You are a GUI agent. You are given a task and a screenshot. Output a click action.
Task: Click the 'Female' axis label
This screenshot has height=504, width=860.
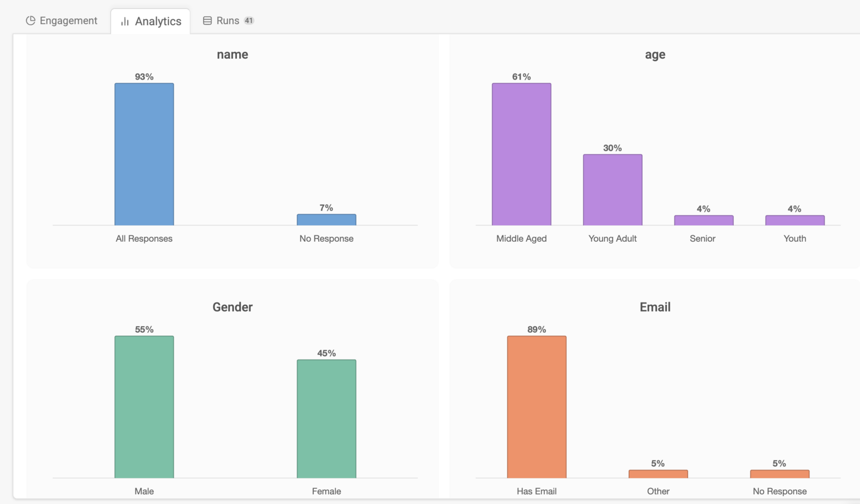coord(326,491)
